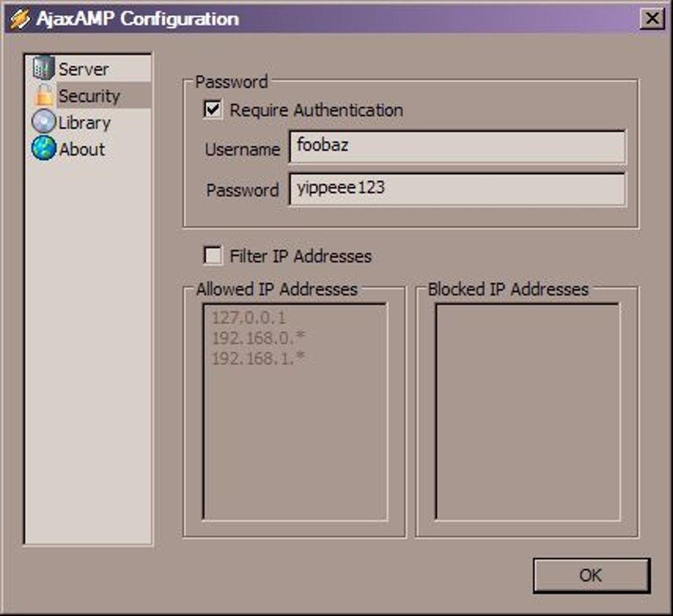673x616 pixels.
Task: Click the Filter IP Addresses label text
Action: click(x=301, y=256)
